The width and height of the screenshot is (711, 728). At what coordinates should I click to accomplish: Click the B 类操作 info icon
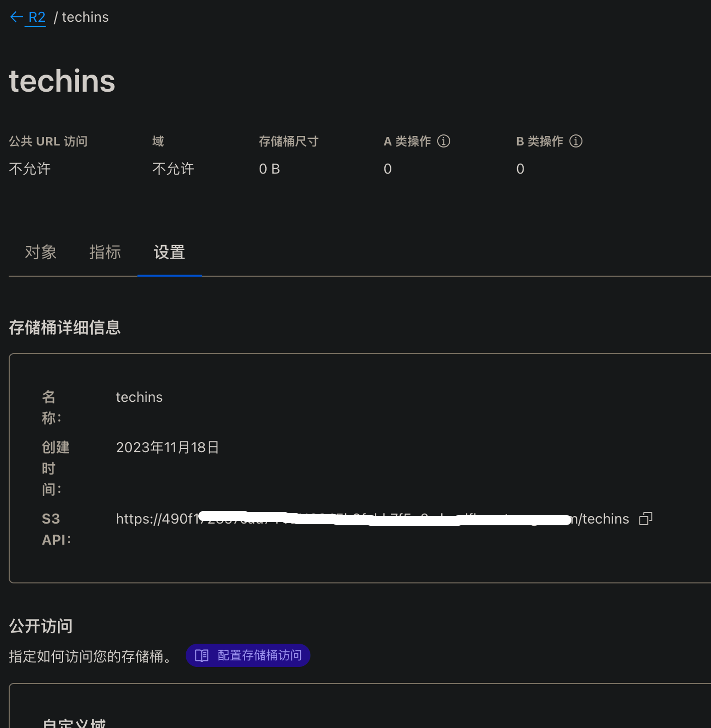(x=576, y=141)
